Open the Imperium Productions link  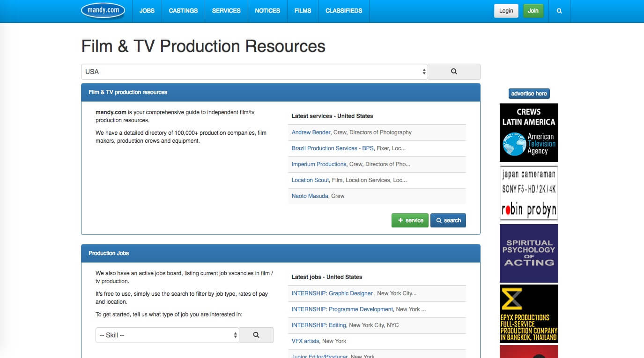pos(319,164)
